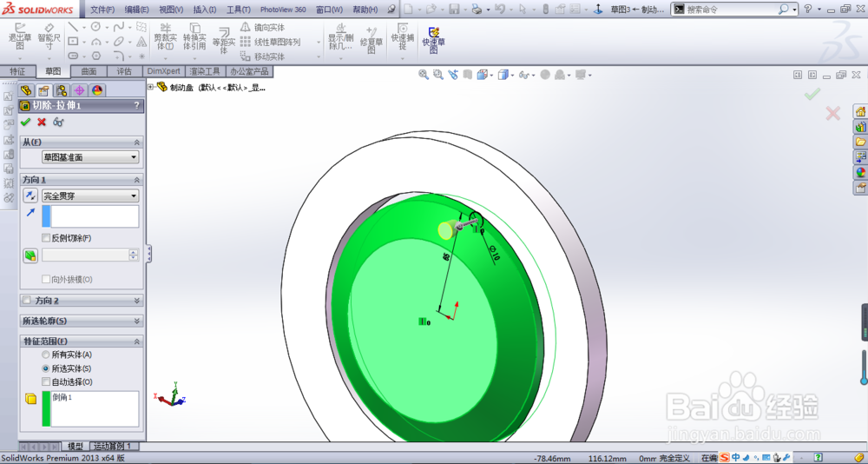Collapse the 从(F) section
Screen dimensions: 868x464
[x=137, y=143]
